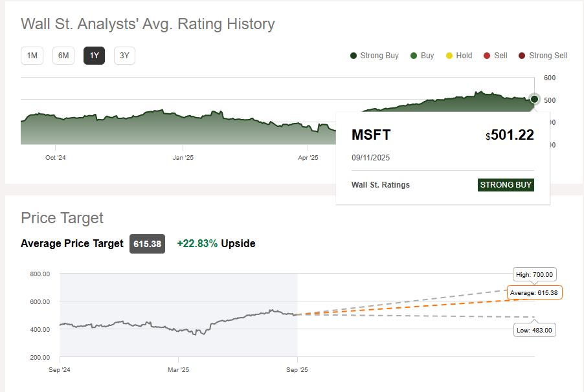Click the 09/11/2025 date in tooltip
This screenshot has height=392, width=584.
click(x=370, y=158)
